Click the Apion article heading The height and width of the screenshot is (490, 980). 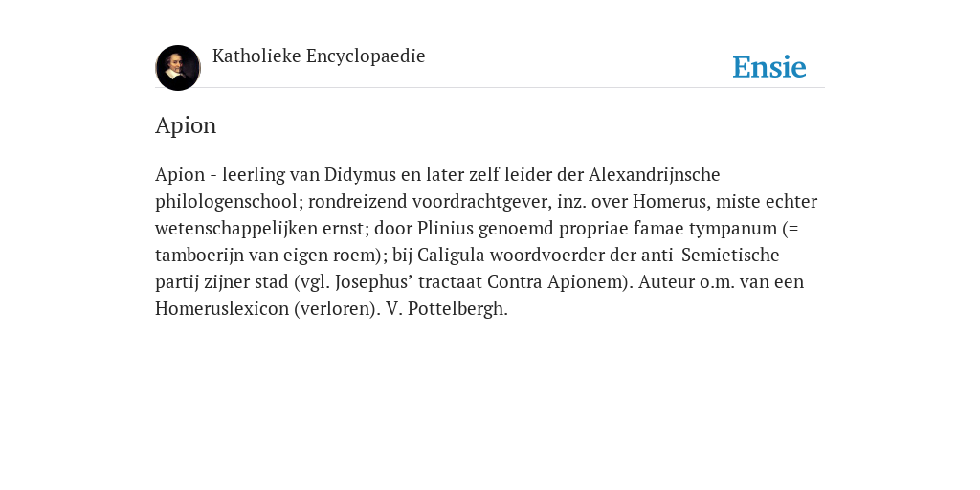click(x=186, y=125)
